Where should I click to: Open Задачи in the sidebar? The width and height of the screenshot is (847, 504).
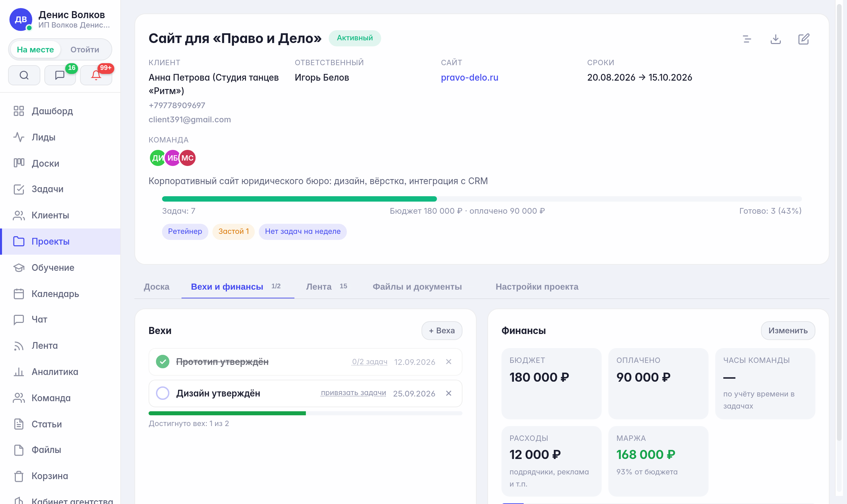coord(60,189)
